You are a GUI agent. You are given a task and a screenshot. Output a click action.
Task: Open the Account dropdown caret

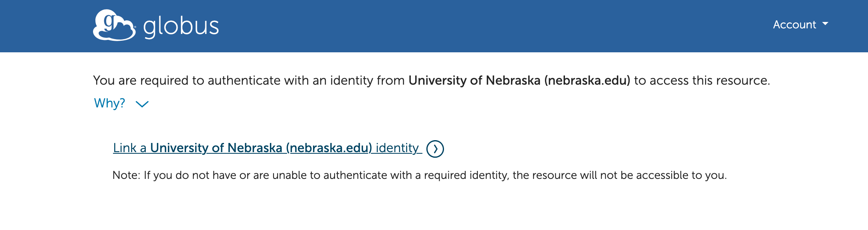[825, 24]
